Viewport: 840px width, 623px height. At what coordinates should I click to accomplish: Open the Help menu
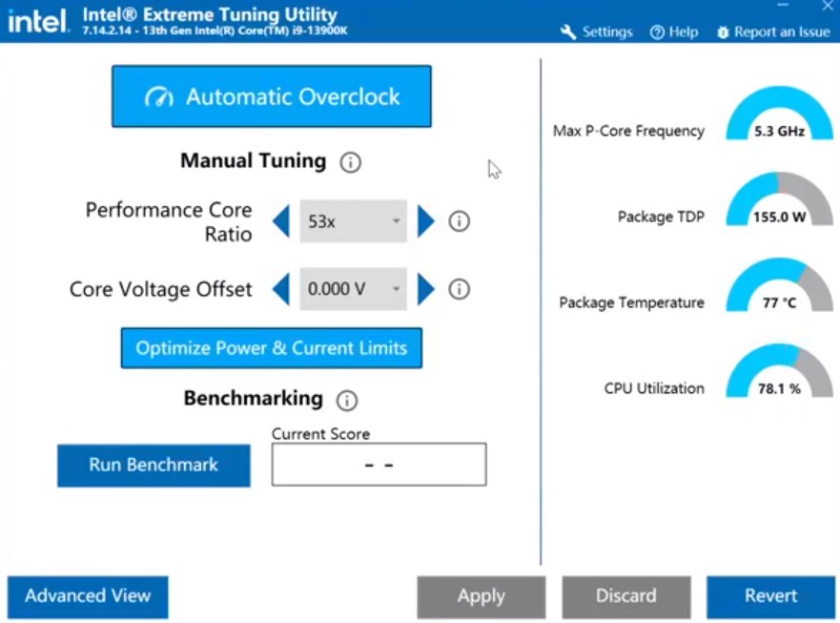click(x=674, y=31)
